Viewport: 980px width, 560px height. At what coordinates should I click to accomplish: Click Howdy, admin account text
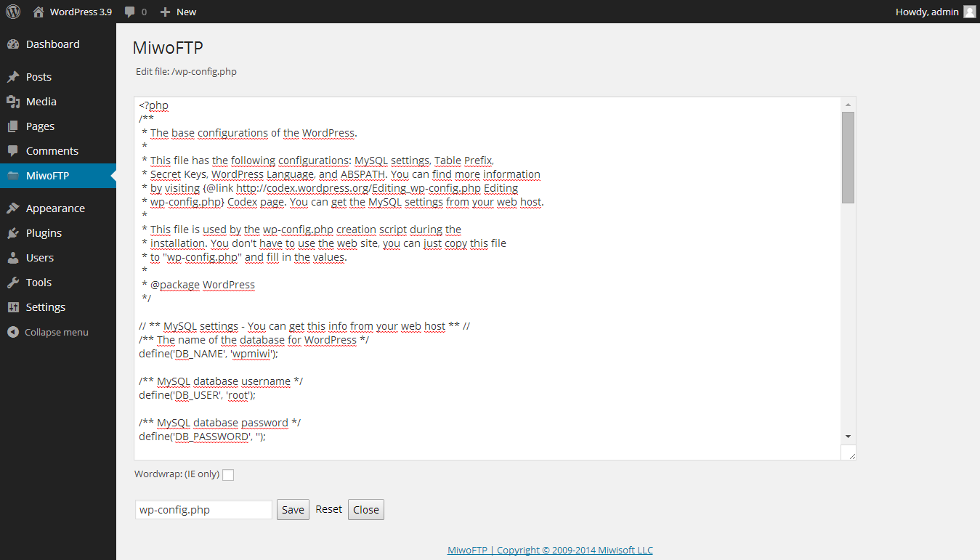(927, 12)
